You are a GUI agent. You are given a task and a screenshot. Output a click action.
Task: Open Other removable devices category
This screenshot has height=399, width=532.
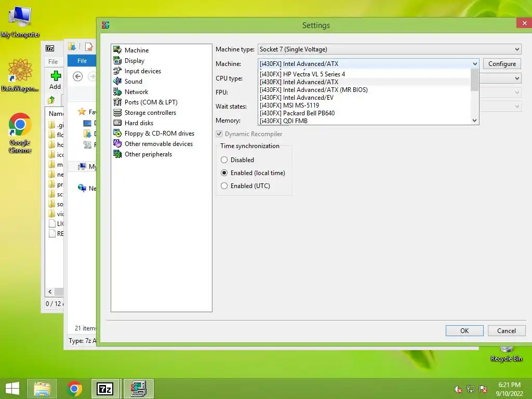point(153,144)
